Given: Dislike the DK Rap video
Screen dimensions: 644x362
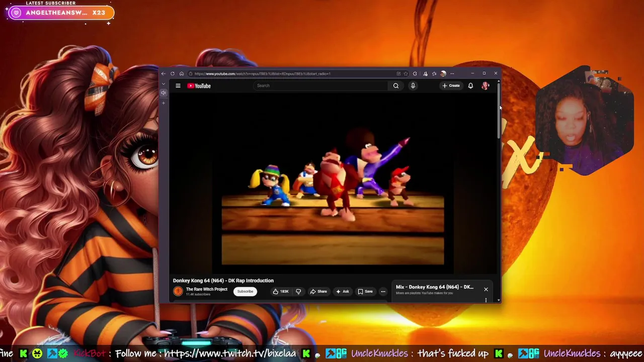Looking at the screenshot, I should (x=298, y=292).
